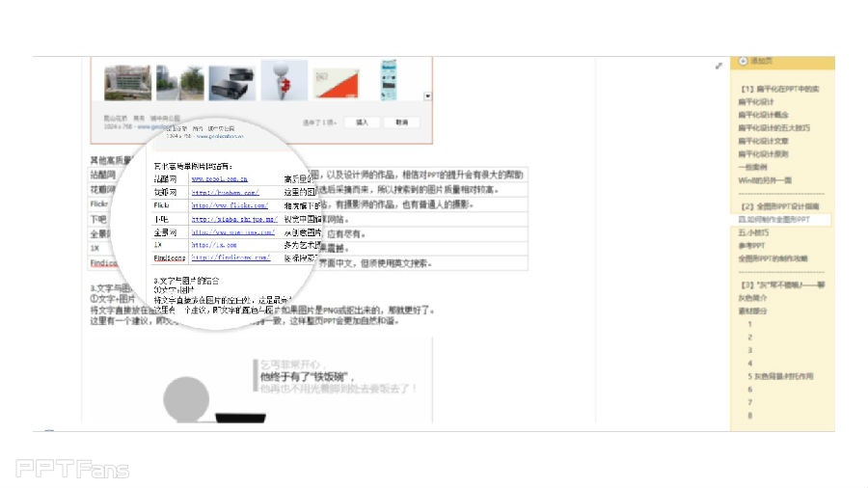Open the 扁平化设计文章 page
Image resolution: width=868 pixels, height=488 pixels.
click(x=764, y=141)
